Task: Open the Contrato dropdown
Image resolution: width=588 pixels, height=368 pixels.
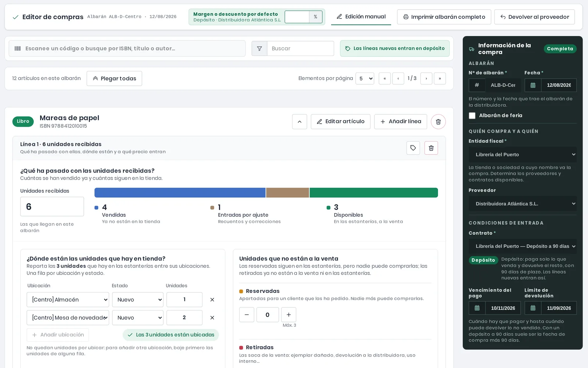Action: point(523,246)
